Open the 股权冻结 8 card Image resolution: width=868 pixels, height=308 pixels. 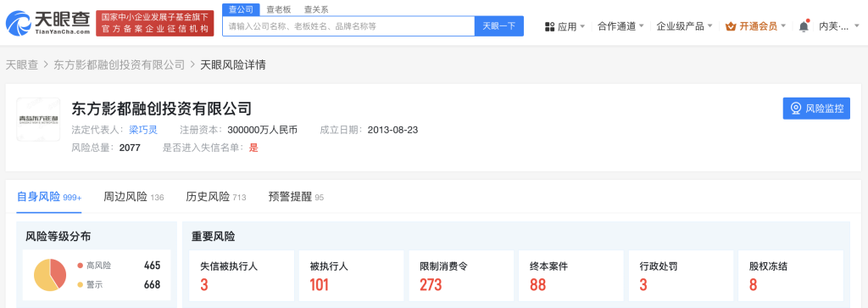[791, 276]
